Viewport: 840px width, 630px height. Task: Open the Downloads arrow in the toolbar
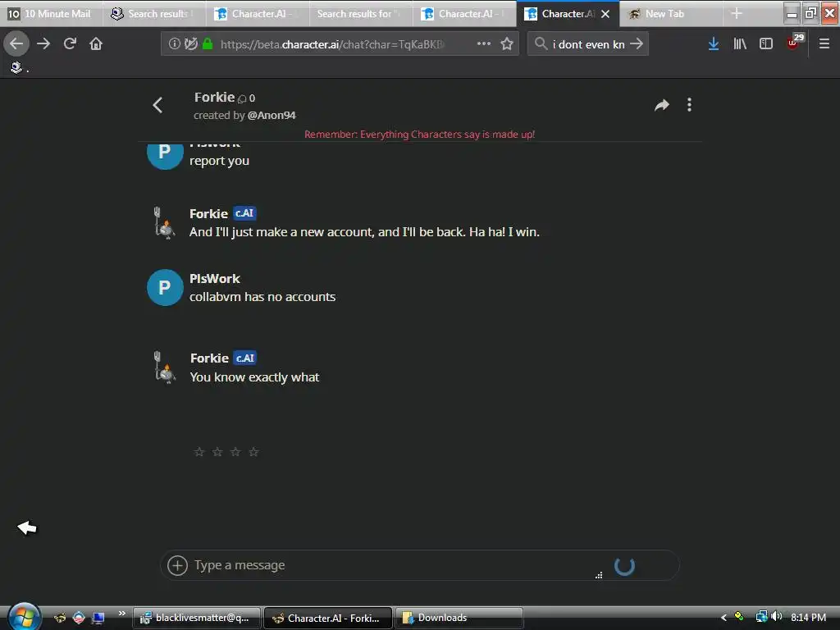(x=713, y=43)
